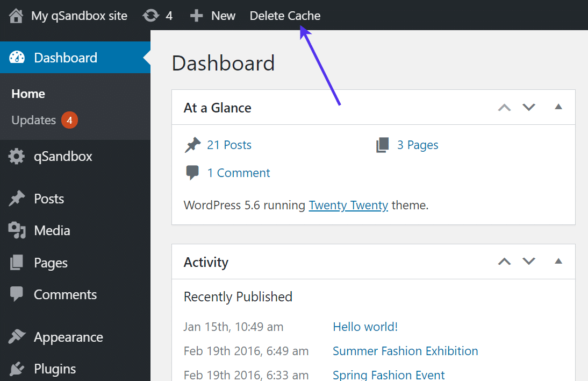Click the Plugins plug icon in sidebar
The width and height of the screenshot is (588, 381).
click(18, 369)
